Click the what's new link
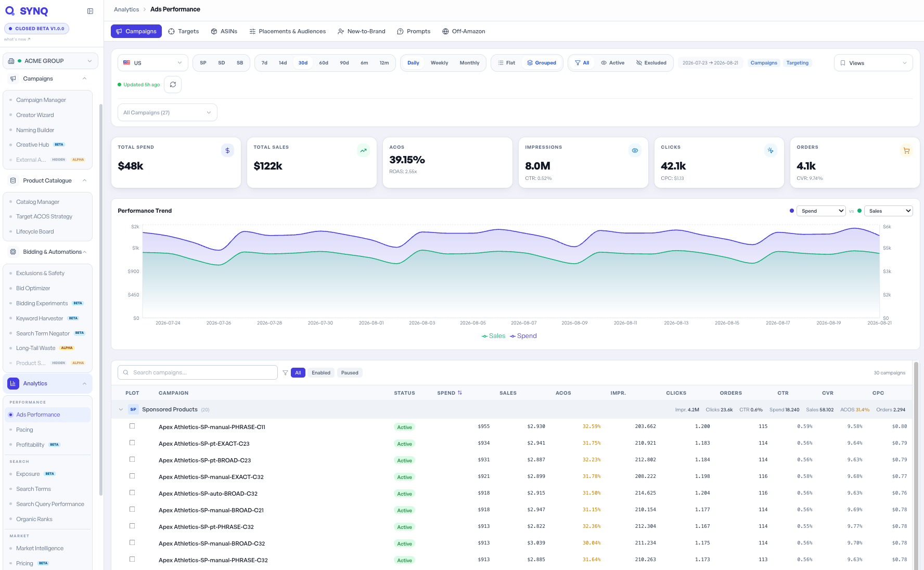The height and width of the screenshot is (570, 924). (17, 39)
